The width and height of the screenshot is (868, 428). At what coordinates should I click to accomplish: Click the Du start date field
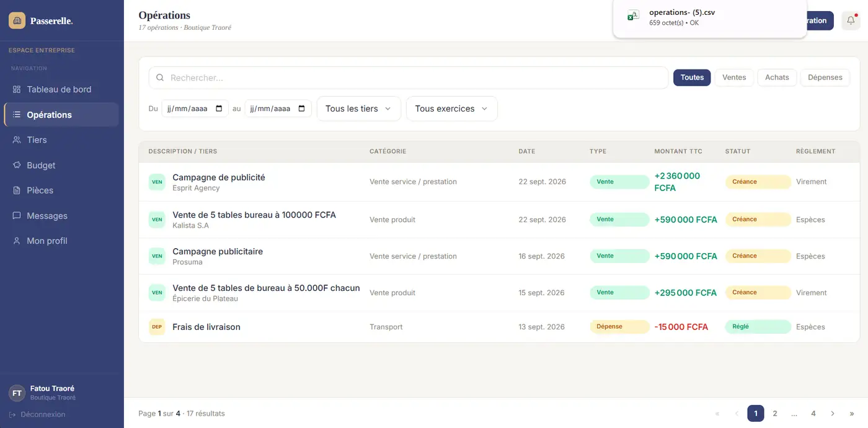pos(195,109)
